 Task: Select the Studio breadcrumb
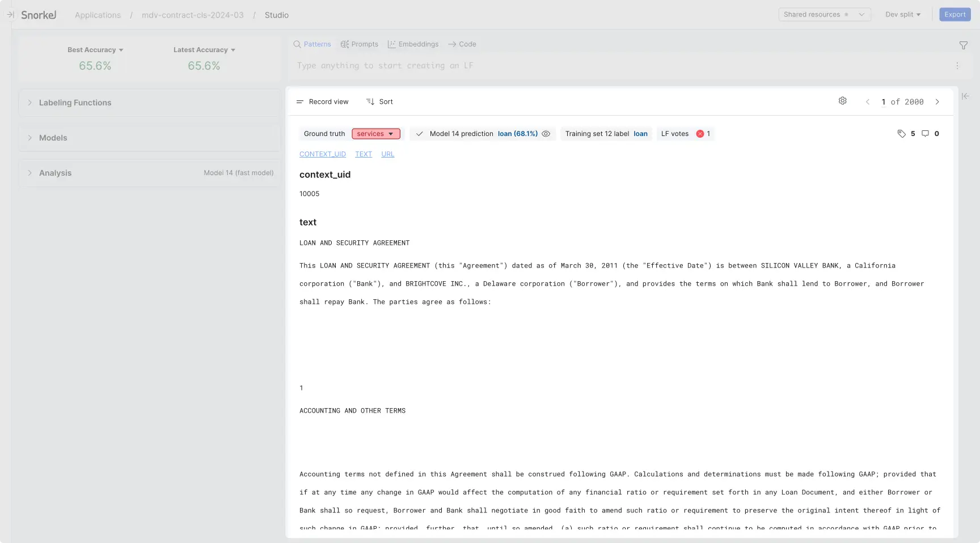click(277, 15)
